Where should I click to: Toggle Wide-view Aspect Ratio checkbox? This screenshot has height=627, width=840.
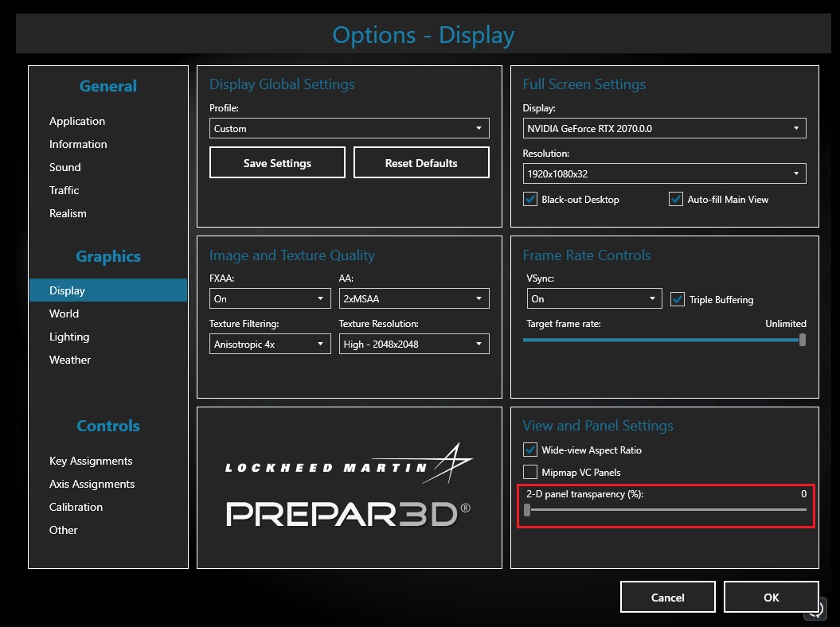coord(530,450)
